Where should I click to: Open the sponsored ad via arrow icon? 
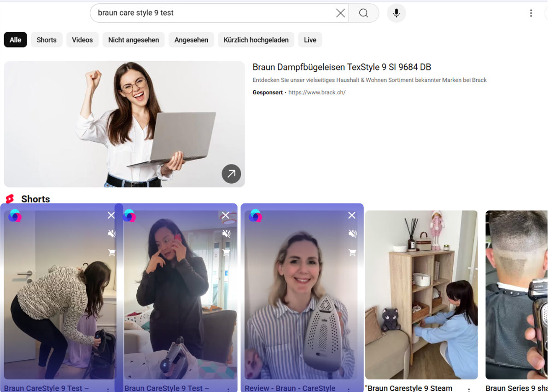coord(231,173)
